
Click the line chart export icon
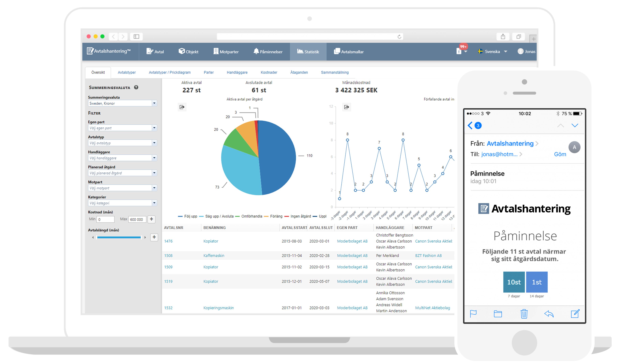point(347,107)
